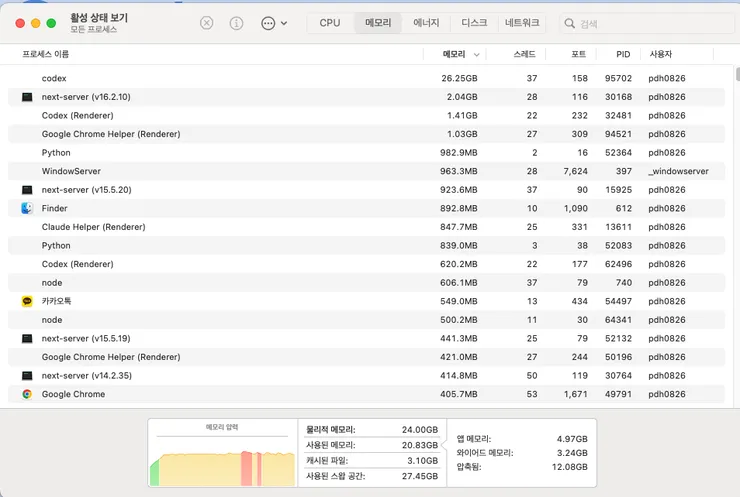Viewport: 740px width, 497px height.
Task: Click PID 397 for WindowServer
Action: pos(623,171)
